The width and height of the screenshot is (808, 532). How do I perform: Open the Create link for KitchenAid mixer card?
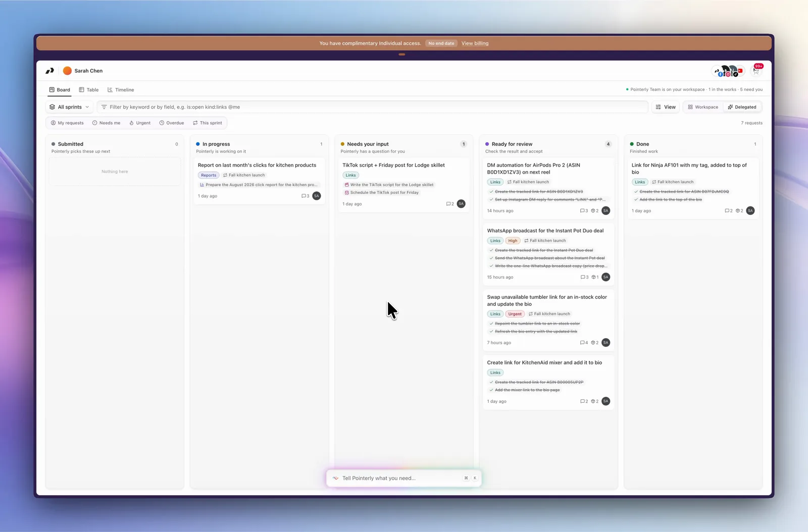pos(548,382)
